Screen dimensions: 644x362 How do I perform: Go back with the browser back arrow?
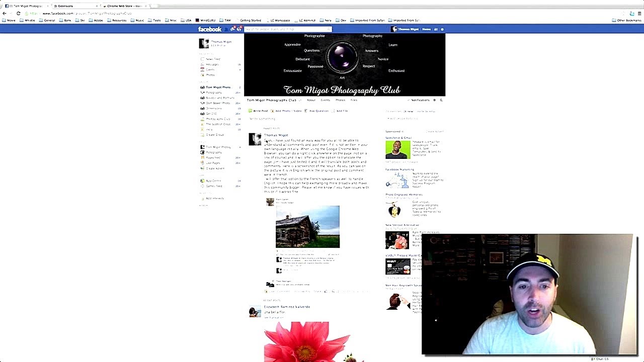pyautogui.click(x=4, y=13)
